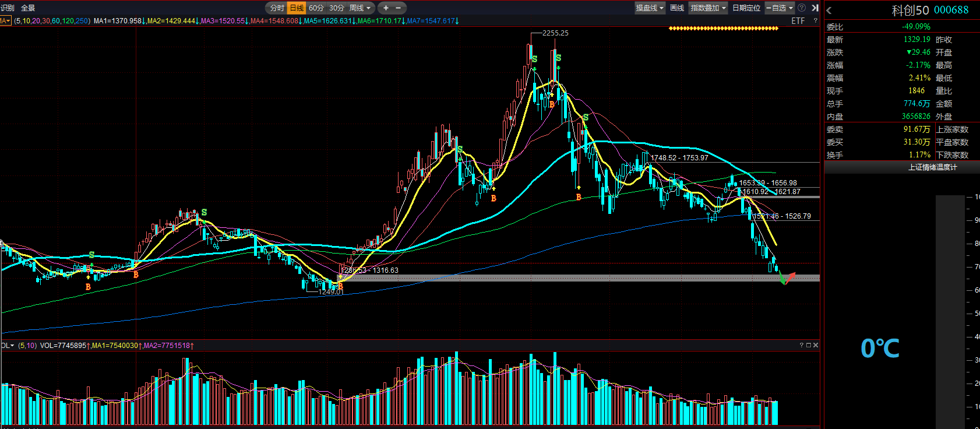Activate the 画线 drawing tool
The width and height of the screenshot is (980, 429).
point(677,8)
